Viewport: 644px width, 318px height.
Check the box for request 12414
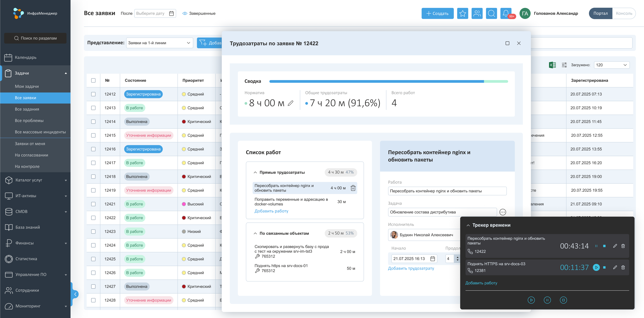pos(93,122)
